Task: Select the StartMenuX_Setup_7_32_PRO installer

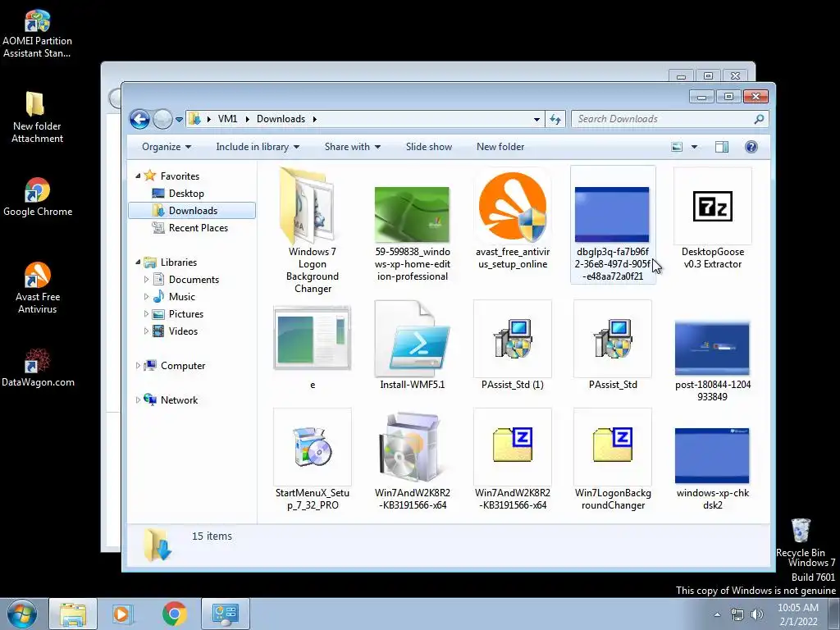Action: 313,459
